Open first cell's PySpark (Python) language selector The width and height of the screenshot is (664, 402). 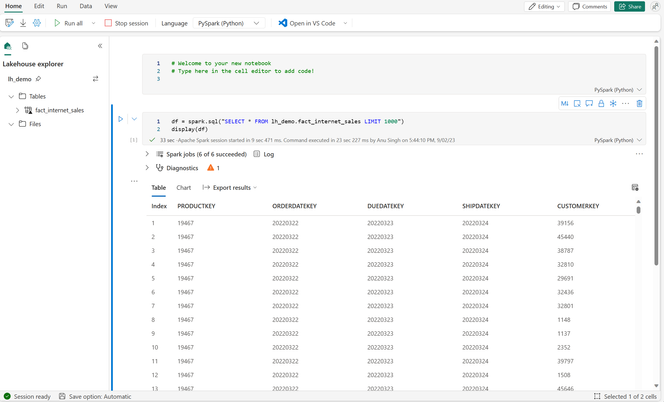point(618,90)
